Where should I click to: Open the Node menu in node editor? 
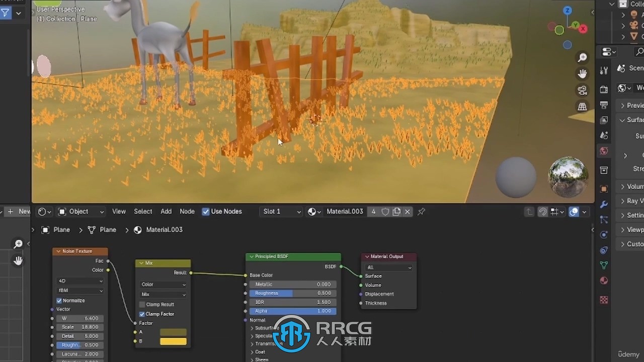click(x=187, y=212)
